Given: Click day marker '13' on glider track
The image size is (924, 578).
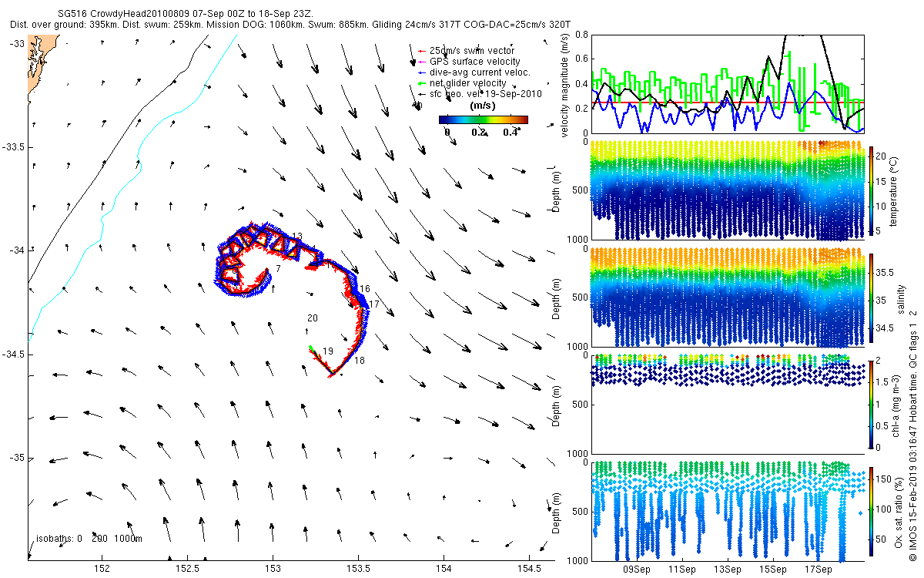Looking at the screenshot, I should [296, 237].
